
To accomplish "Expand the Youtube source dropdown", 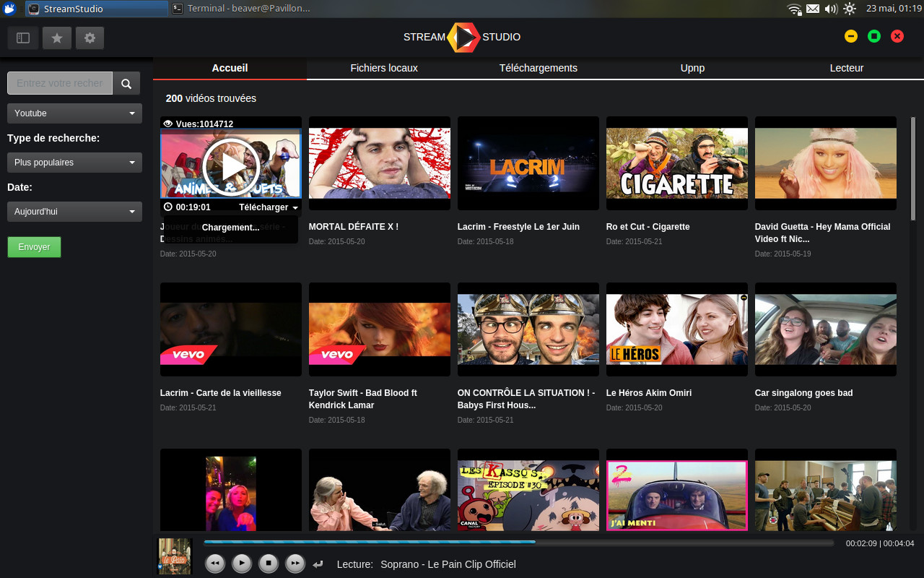I will (x=74, y=113).
